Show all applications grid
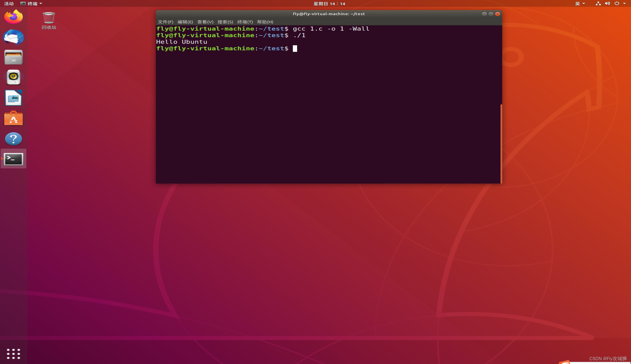The height and width of the screenshot is (364, 631). (x=13, y=354)
